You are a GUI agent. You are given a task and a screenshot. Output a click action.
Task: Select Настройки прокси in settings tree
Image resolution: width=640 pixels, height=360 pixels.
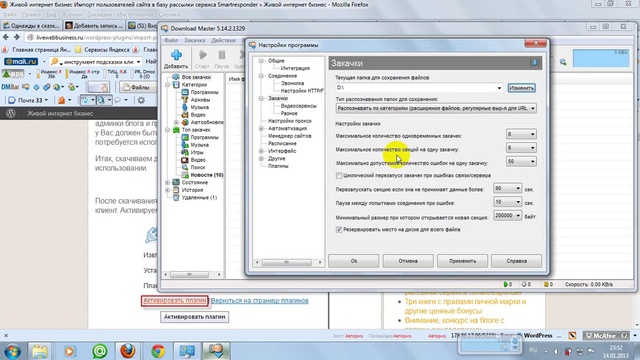pos(289,121)
